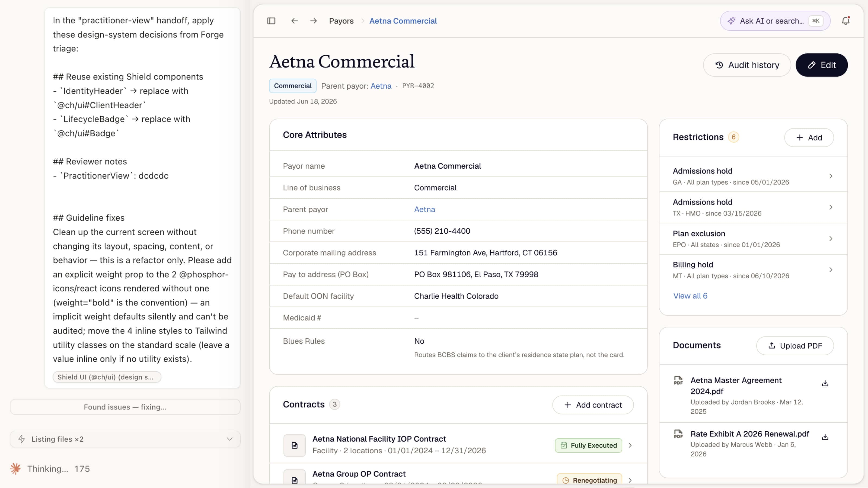Click the phone number (555) 210-4400

point(442,231)
